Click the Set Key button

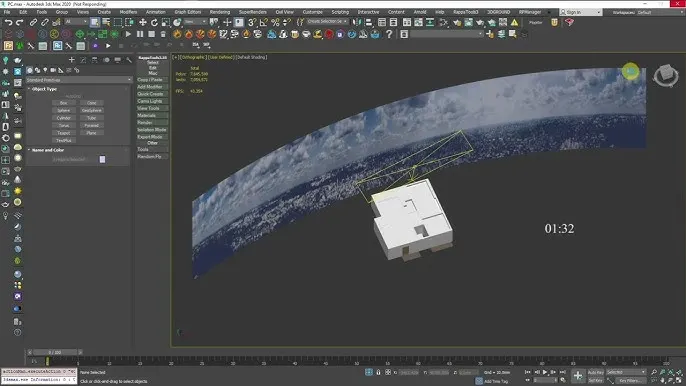pos(595,380)
